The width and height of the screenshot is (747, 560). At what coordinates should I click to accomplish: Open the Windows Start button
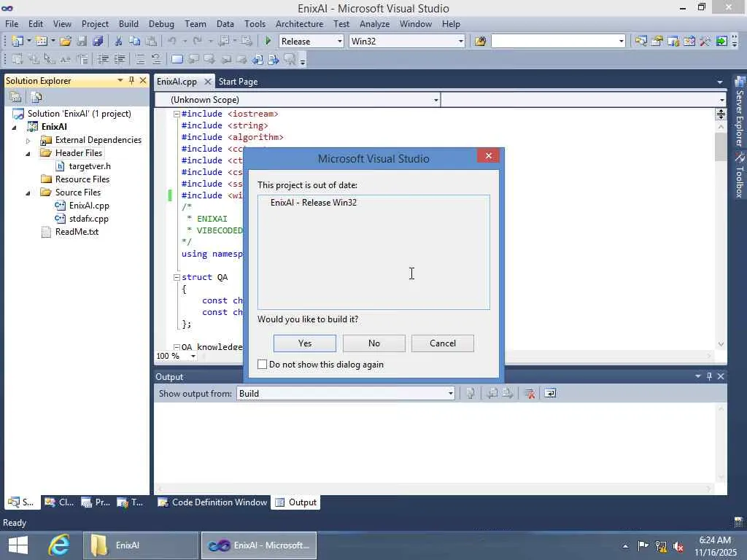[18, 545]
